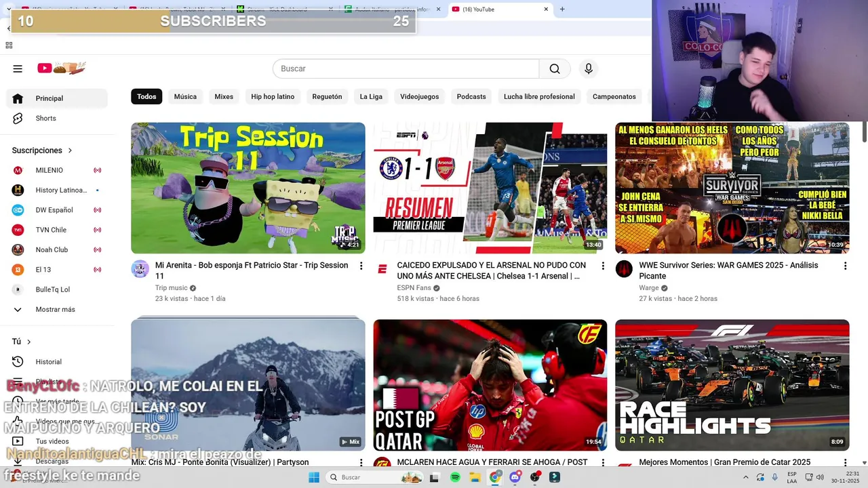The height and width of the screenshot is (488, 868).
Task: Open options menu for WWE Survivor Series video
Action: 845,266
